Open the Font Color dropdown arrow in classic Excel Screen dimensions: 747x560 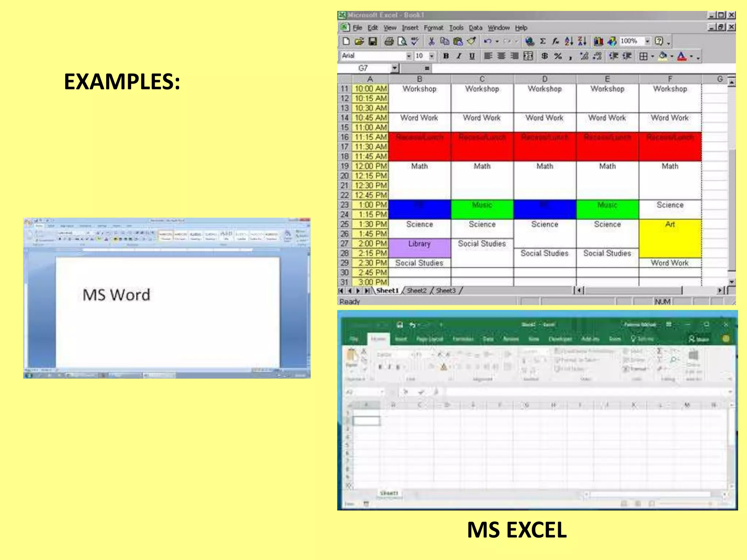[691, 56]
